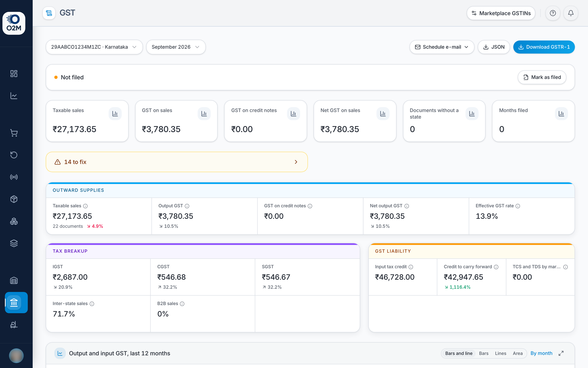Open the dashboard grid icon in sidebar

[x=14, y=74]
